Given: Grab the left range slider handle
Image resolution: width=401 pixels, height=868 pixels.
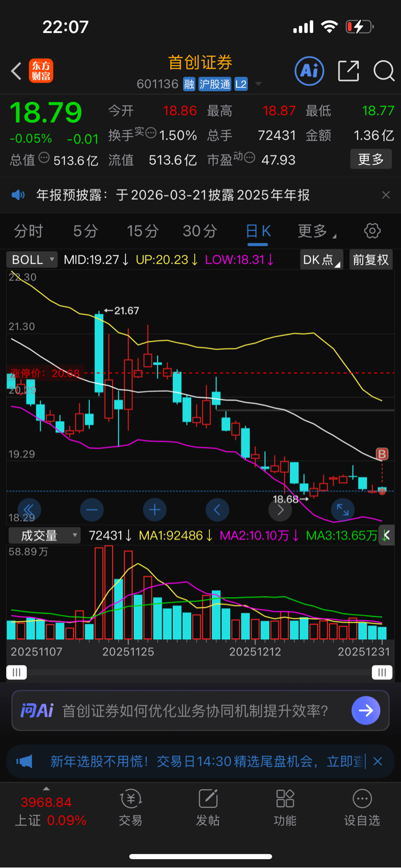Looking at the screenshot, I should point(17,672).
